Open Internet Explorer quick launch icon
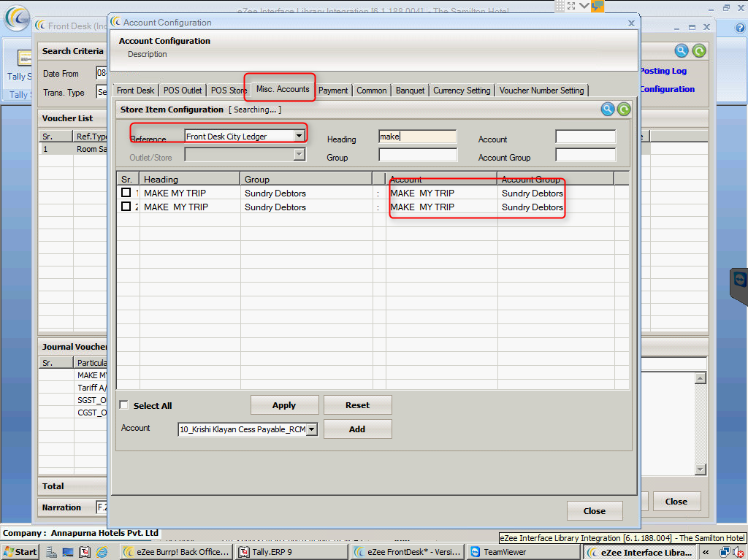 (x=102, y=552)
